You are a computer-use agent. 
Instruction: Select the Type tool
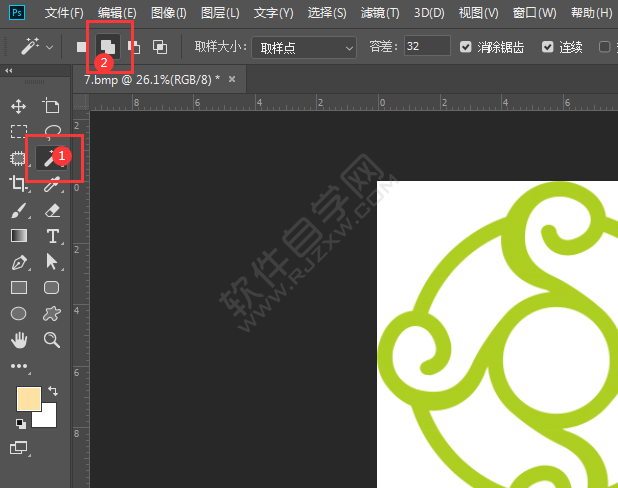(x=52, y=236)
